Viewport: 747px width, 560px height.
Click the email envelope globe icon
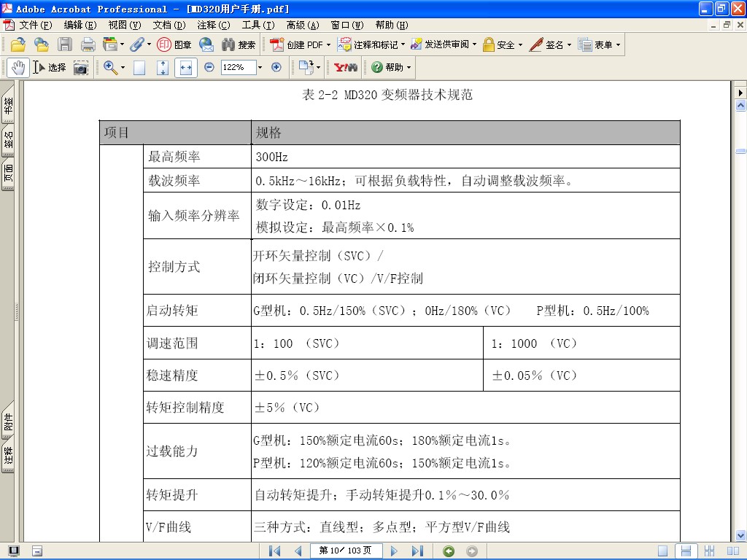tap(206, 44)
